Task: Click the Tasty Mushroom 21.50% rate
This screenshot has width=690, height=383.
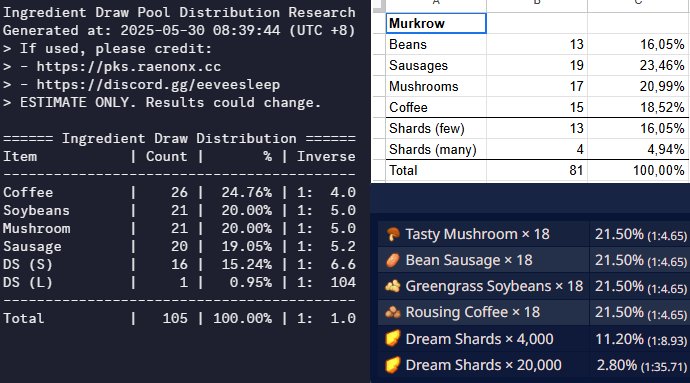Action: coord(619,234)
